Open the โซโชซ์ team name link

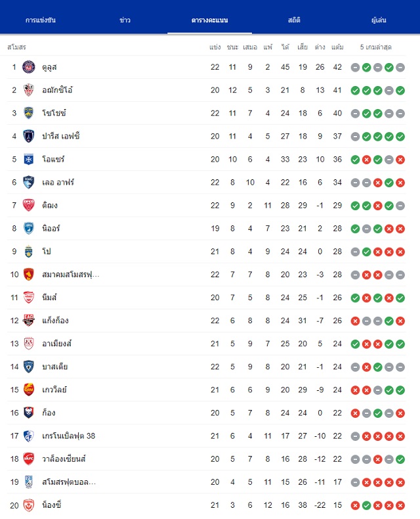tap(54, 113)
